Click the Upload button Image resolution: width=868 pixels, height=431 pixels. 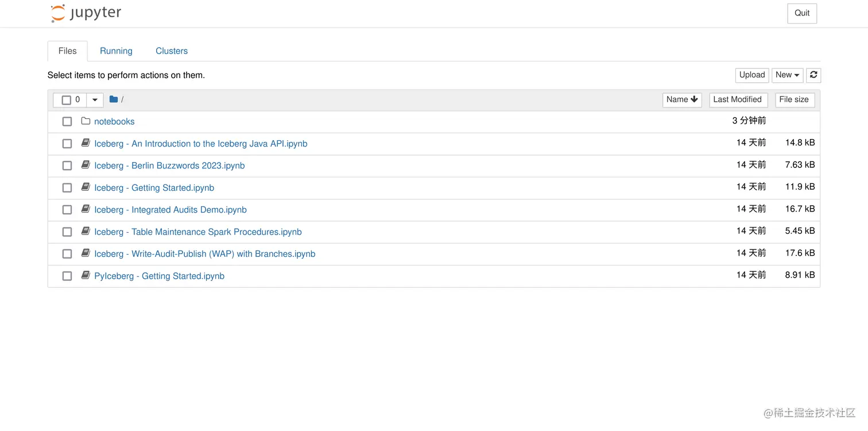(752, 75)
